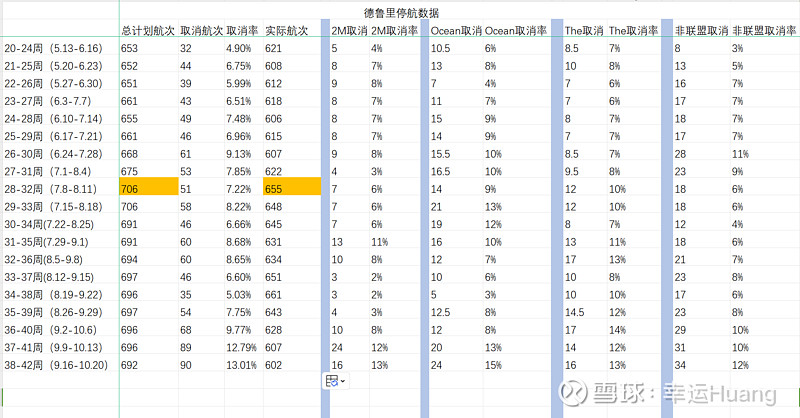The image size is (800, 418).
Task: Click the 总计划航次 column header
Action: click(x=148, y=31)
